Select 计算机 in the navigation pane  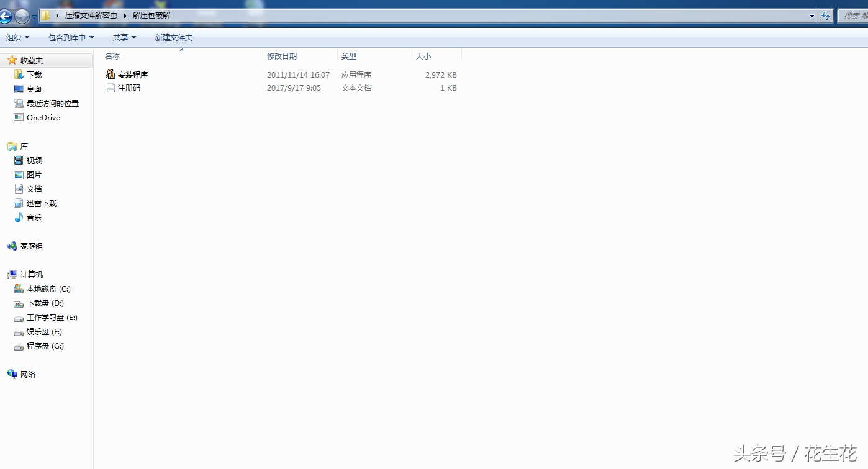point(32,274)
